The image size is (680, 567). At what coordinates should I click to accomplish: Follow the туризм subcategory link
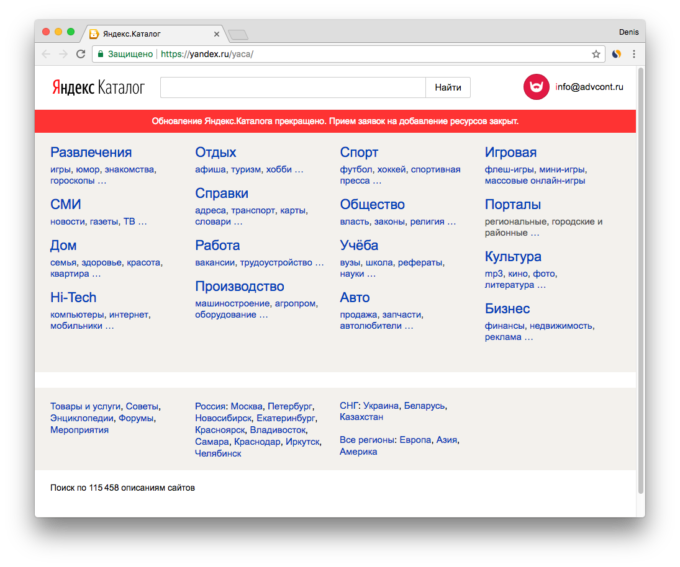coord(246,170)
